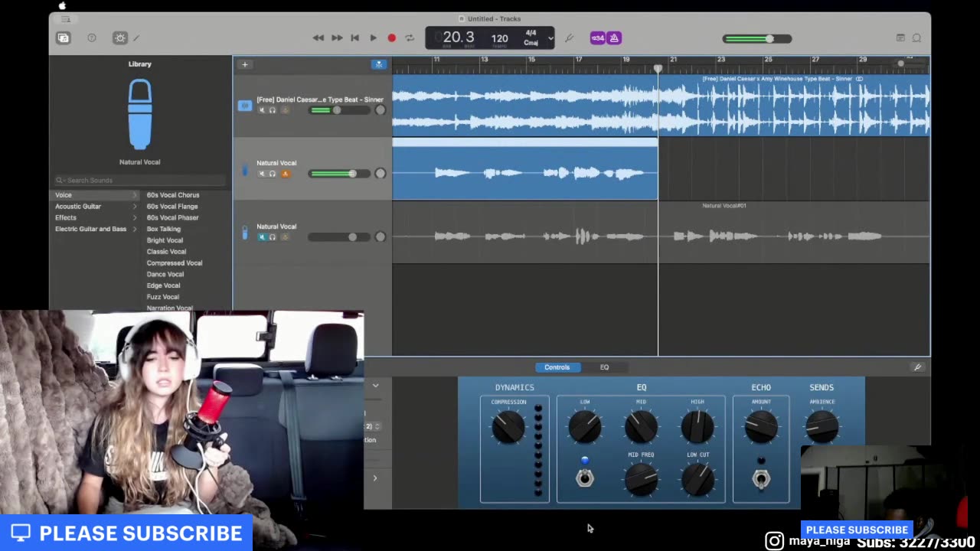The height and width of the screenshot is (551, 980).
Task: Select the third track microphone icon
Action: click(x=245, y=233)
